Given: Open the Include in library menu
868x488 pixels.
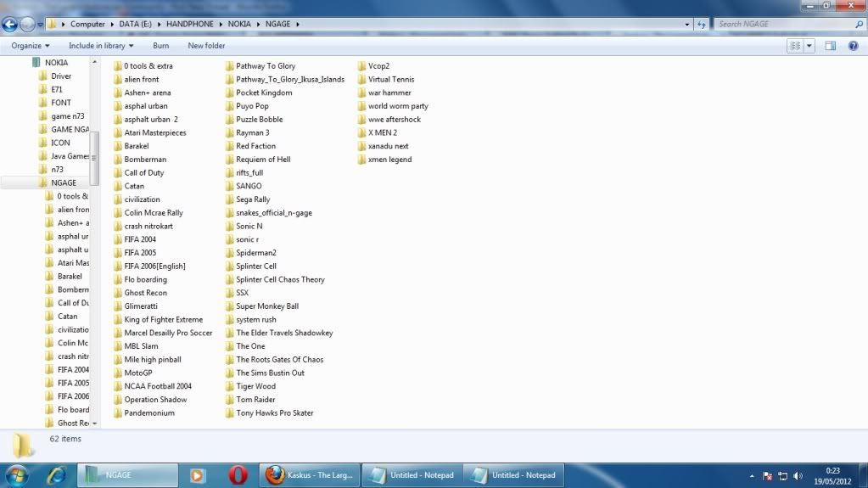Looking at the screenshot, I should 101,46.
